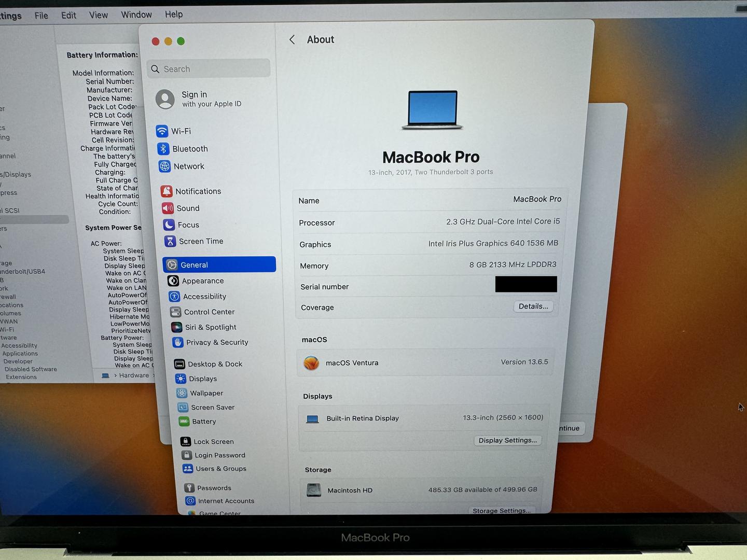This screenshot has height=560, width=747.
Task: Select the General gear icon
Action: click(172, 265)
